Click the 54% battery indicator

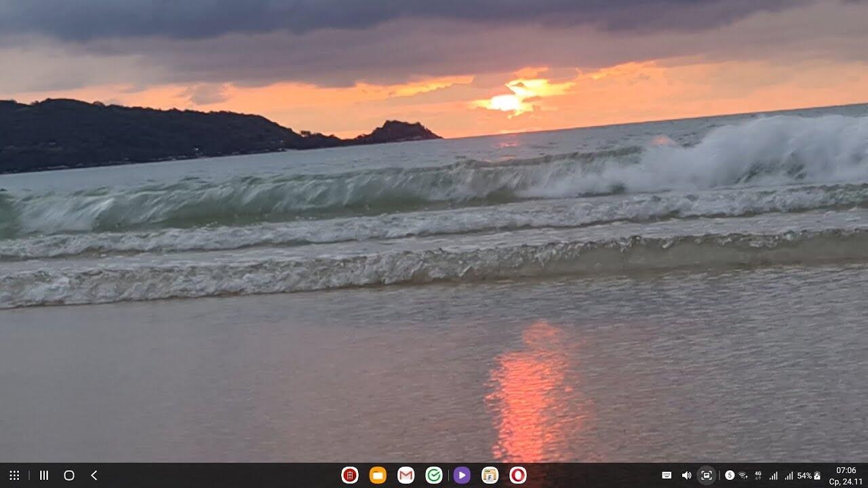coord(808,476)
